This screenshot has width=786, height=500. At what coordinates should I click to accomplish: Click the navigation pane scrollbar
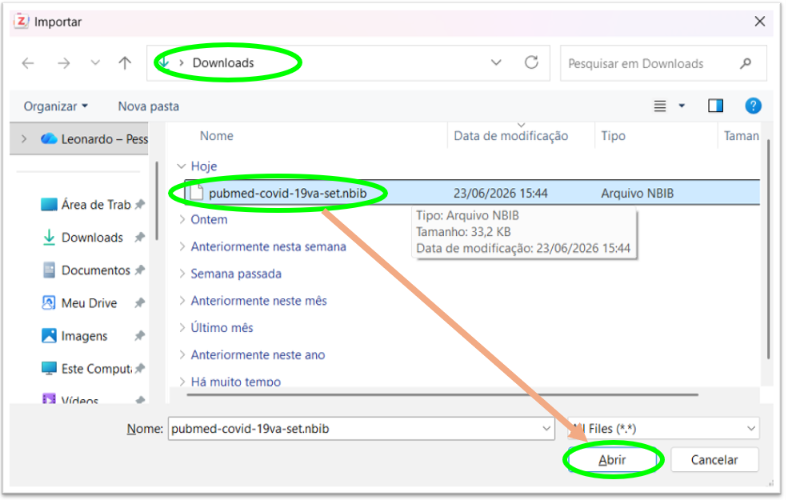click(157, 201)
